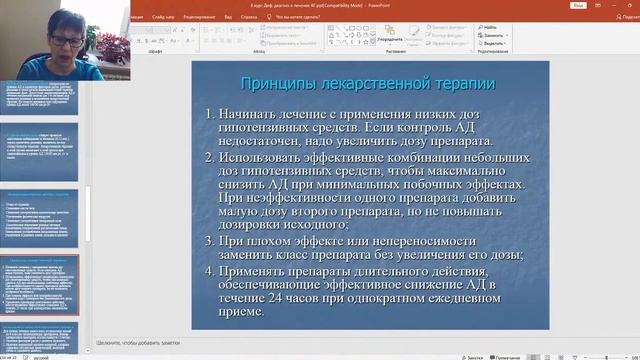Switch to Slide Sorter view
The height and width of the screenshot is (360, 640).
click(547, 357)
